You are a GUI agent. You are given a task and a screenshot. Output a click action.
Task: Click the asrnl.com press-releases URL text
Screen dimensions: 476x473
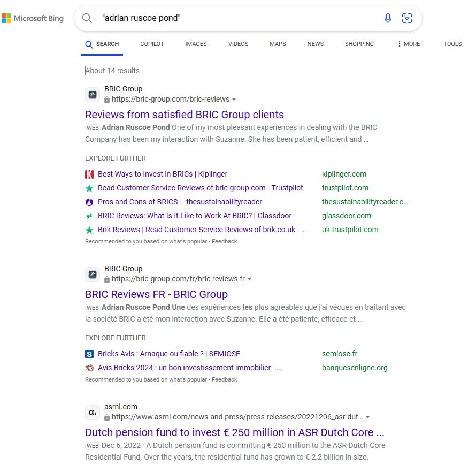click(237, 417)
